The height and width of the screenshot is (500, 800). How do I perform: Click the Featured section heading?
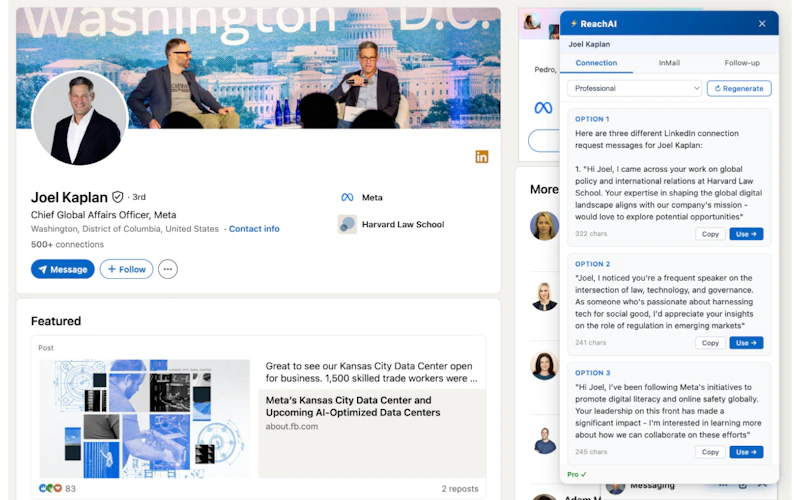point(56,321)
